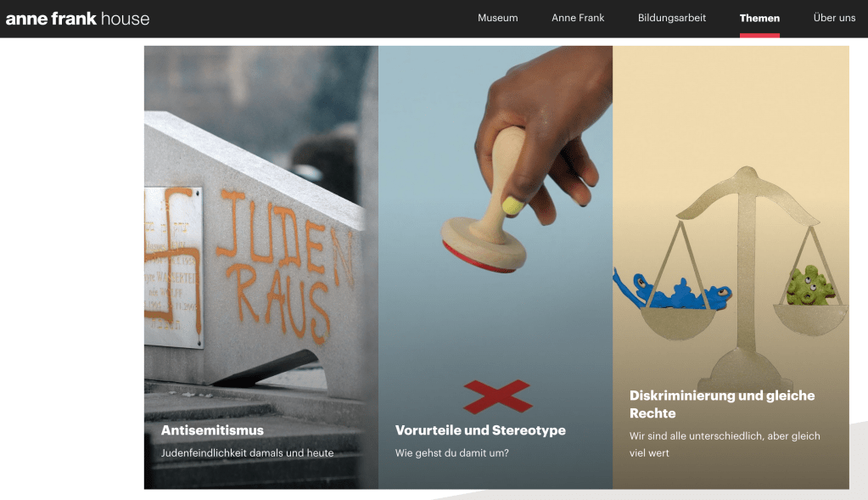Click the red X mark graphic

click(498, 396)
